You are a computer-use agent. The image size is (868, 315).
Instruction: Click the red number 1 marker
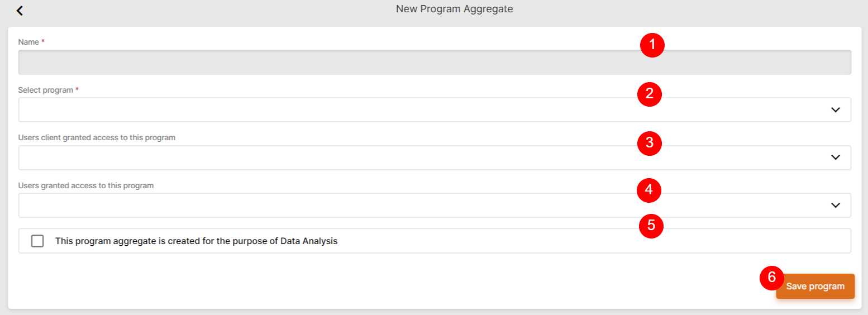pyautogui.click(x=652, y=45)
